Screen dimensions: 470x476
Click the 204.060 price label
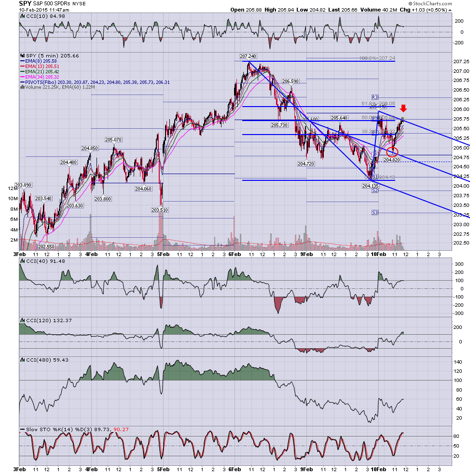[x=143, y=189]
